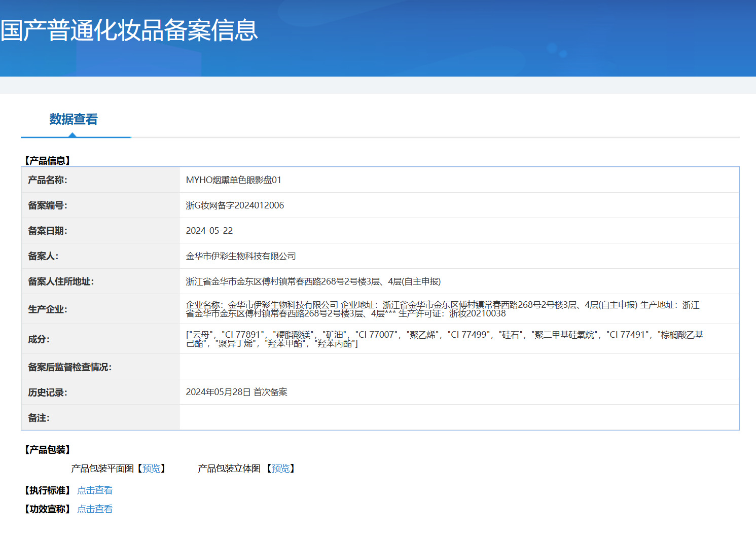Select the registrant address value text
The image size is (756, 535).
point(313,281)
